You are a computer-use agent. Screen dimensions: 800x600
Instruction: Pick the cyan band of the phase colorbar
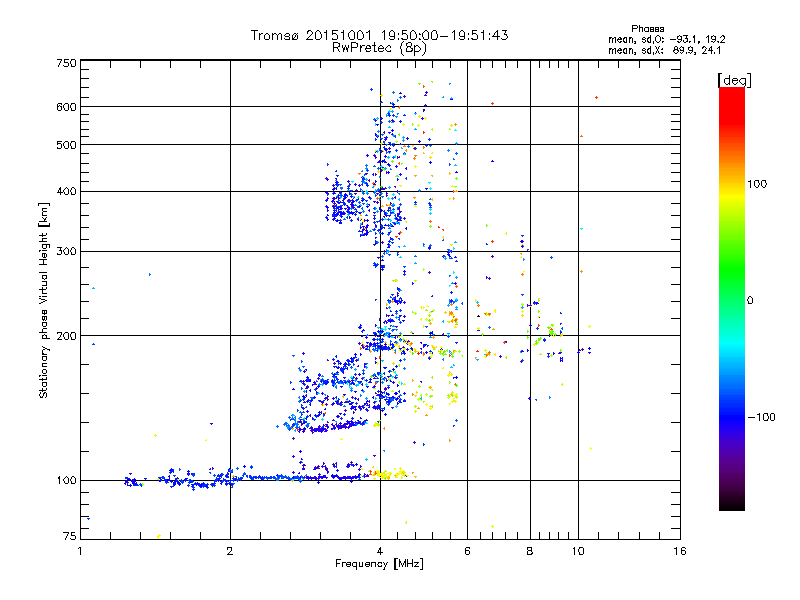tap(732, 344)
